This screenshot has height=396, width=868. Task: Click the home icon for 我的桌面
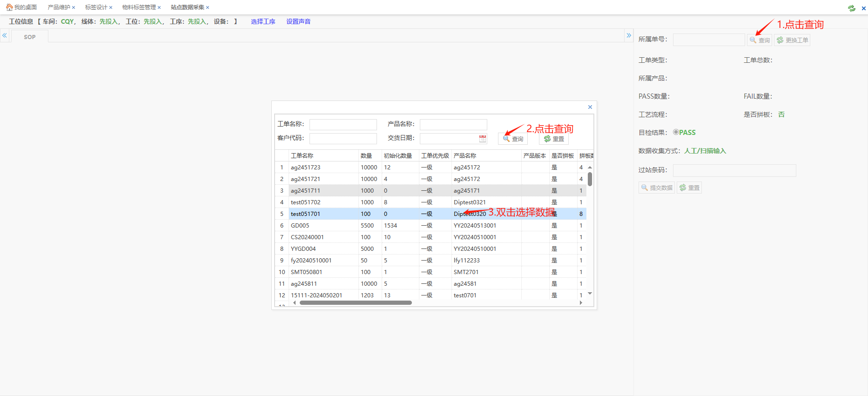pyautogui.click(x=9, y=7)
